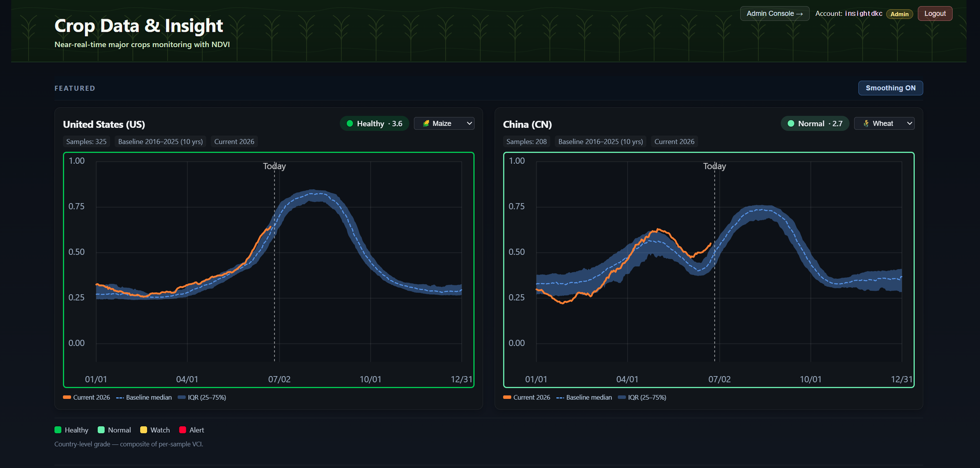Click the US Current 2026 chip
Viewport: 980px width, 468px height.
pos(234,142)
